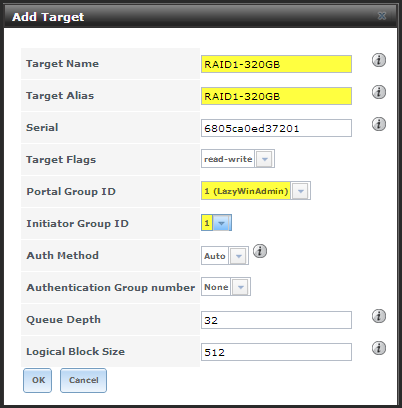Image resolution: width=402 pixels, height=408 pixels.
Task: Open the Authentication Group number dropdown arrow
Action: pos(241,287)
